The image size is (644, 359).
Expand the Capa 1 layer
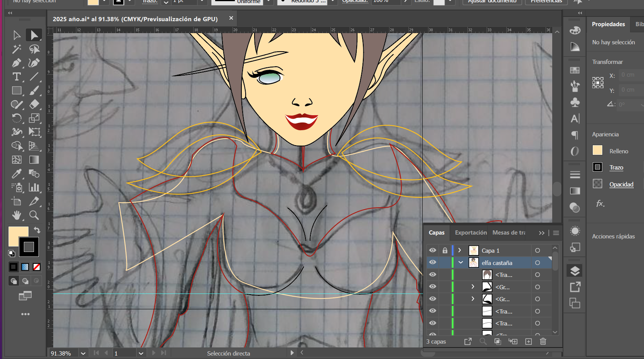pyautogui.click(x=460, y=250)
